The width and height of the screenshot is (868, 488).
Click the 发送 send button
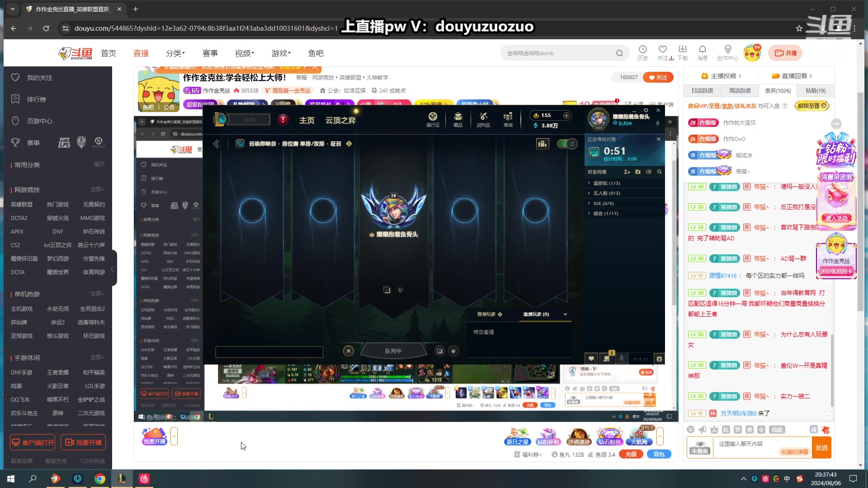click(x=821, y=447)
